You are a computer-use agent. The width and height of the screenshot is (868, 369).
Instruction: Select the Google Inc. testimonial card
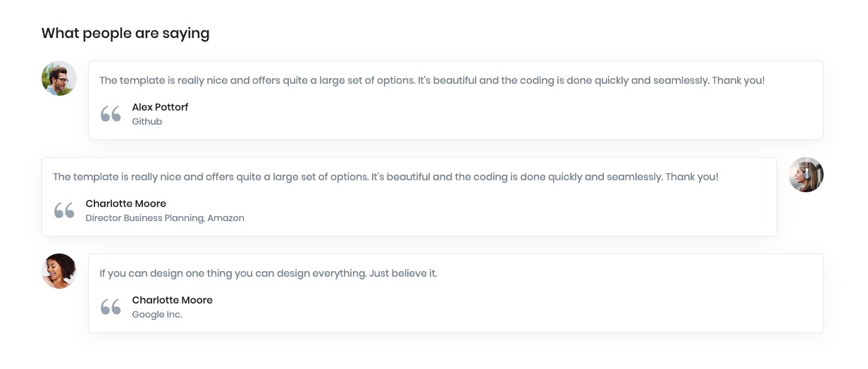tap(456, 293)
